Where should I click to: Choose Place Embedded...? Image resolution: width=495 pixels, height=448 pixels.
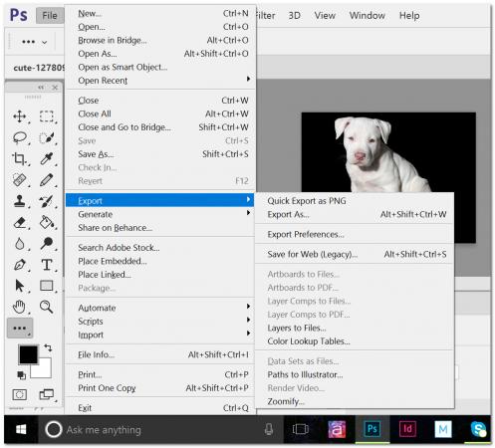tap(161, 261)
